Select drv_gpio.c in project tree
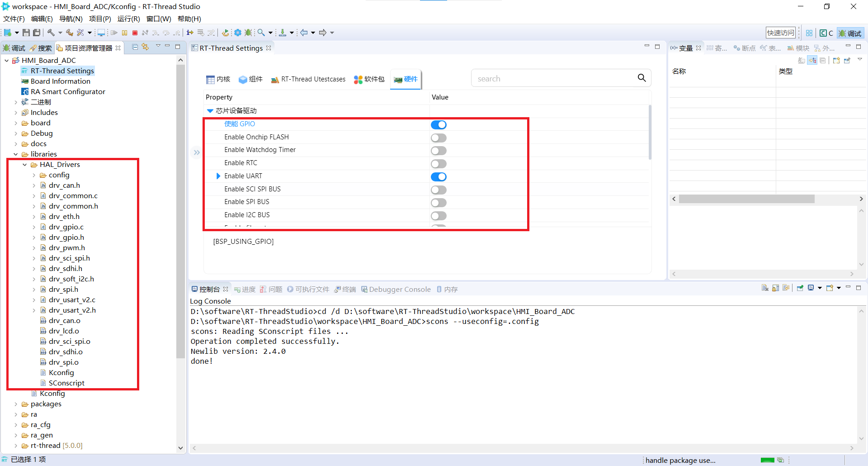868x466 pixels. (66, 227)
